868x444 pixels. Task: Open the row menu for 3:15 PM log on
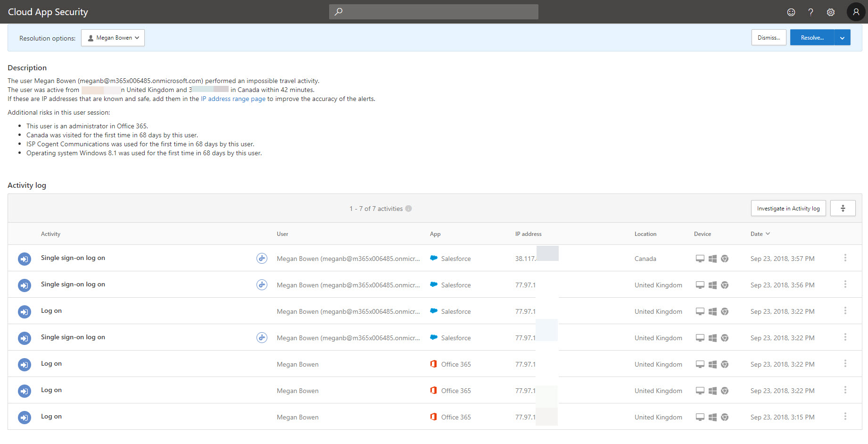(845, 416)
